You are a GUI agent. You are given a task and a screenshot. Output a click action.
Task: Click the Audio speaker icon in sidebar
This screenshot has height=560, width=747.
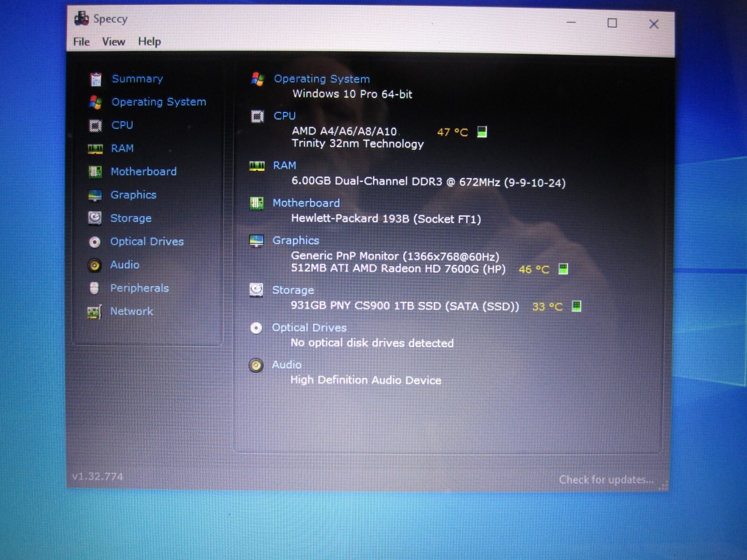pyautogui.click(x=94, y=265)
